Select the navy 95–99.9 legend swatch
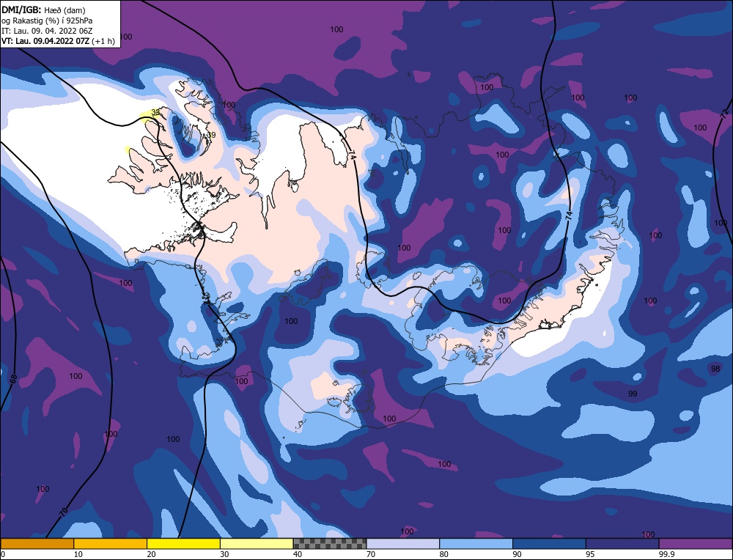733x560 pixels. click(622, 543)
